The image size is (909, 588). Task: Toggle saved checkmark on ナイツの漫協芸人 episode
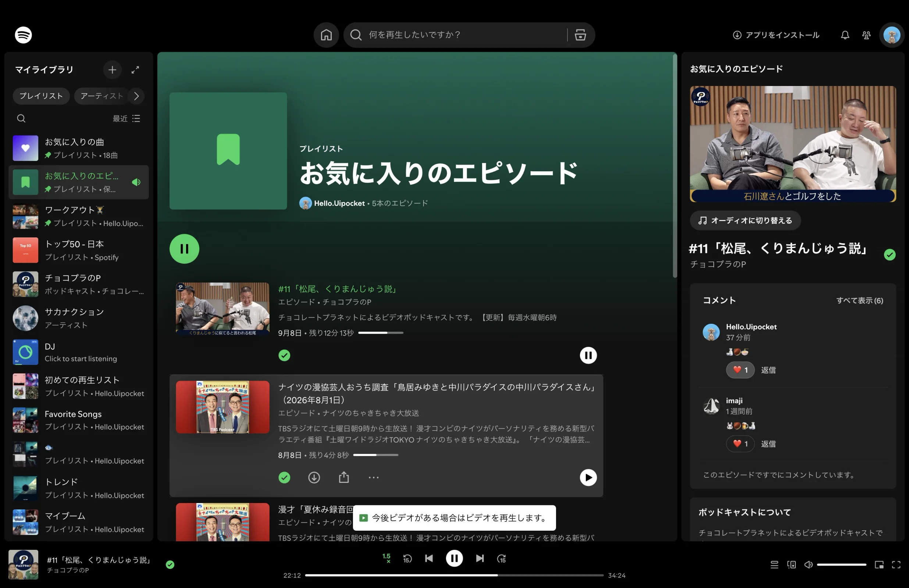(284, 477)
